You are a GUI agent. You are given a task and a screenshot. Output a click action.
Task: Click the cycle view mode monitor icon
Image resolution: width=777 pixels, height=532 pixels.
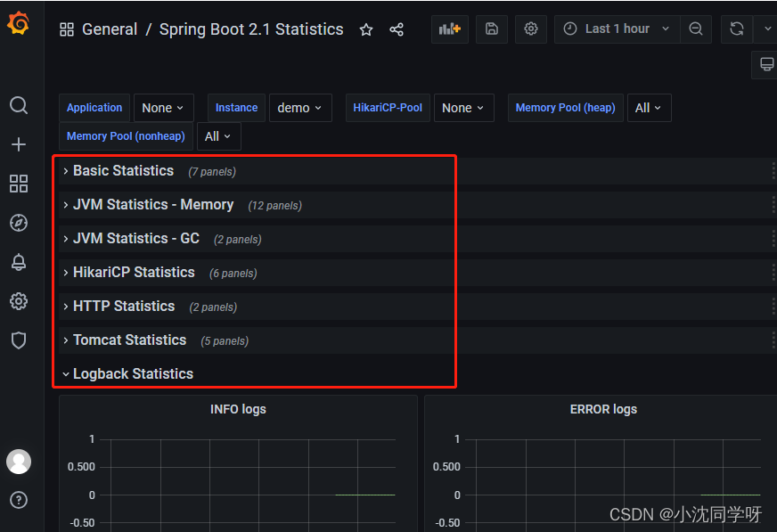coord(766,65)
